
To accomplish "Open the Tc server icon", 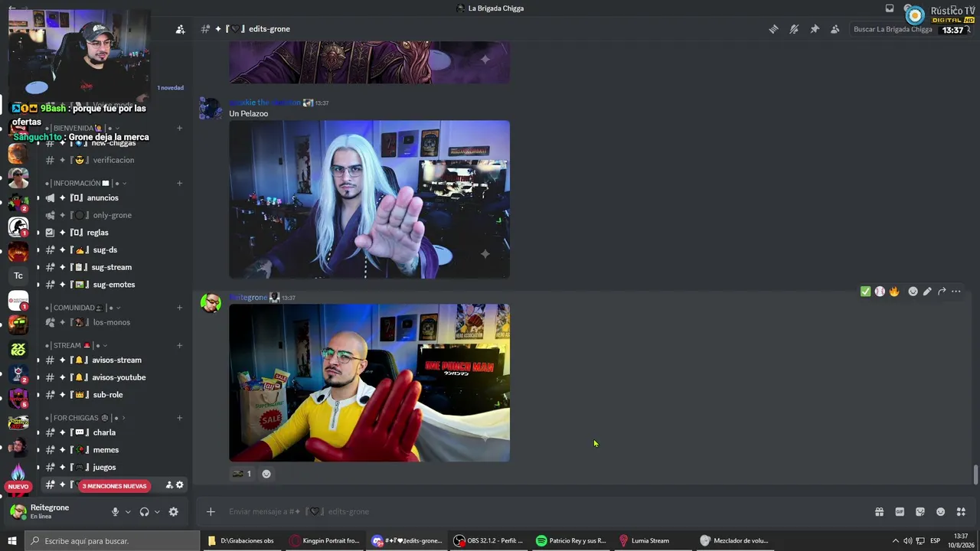I will (x=18, y=275).
